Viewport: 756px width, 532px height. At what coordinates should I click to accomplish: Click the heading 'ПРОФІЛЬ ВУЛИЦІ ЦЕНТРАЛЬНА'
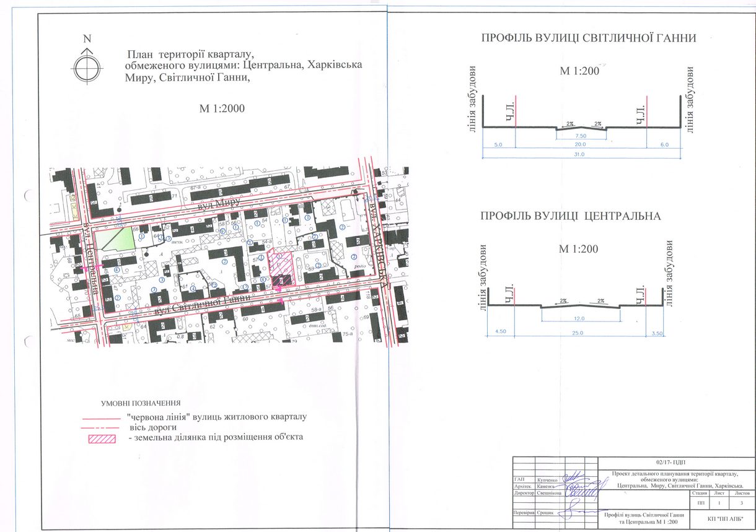pos(571,216)
